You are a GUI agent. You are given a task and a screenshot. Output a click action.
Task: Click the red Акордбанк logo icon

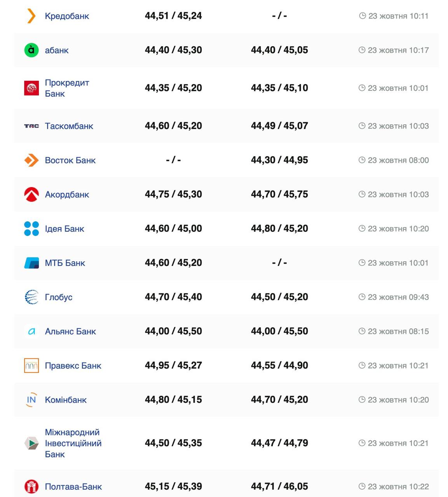[x=31, y=195]
